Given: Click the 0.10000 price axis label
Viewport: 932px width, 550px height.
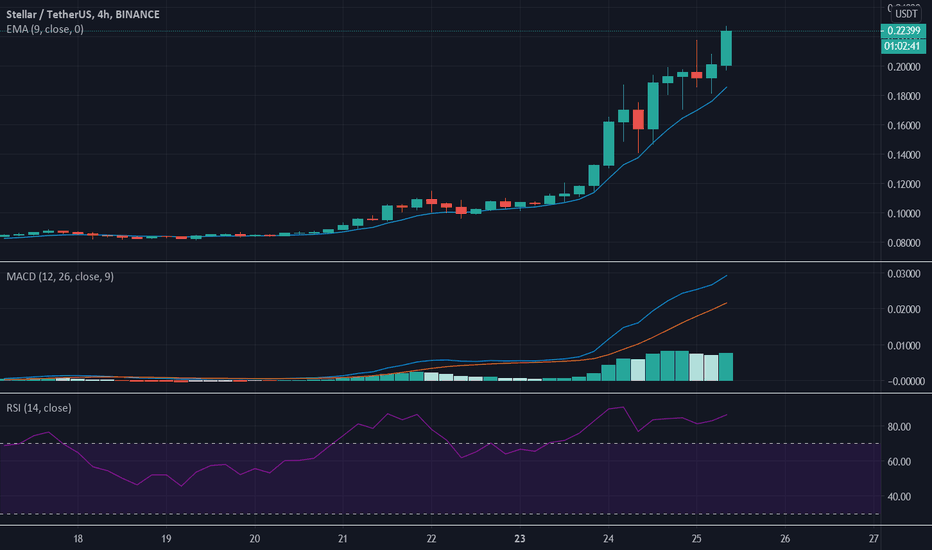Looking at the screenshot, I should coord(903,213).
